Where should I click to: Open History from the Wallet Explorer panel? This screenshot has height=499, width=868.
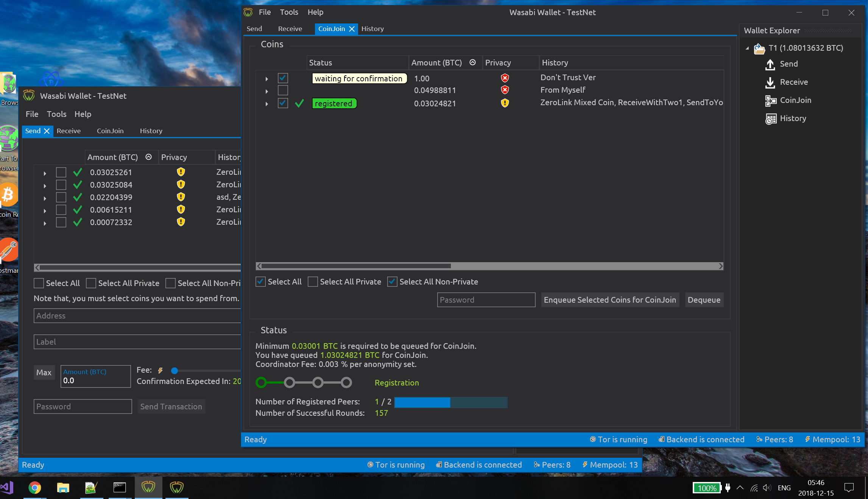coord(793,118)
